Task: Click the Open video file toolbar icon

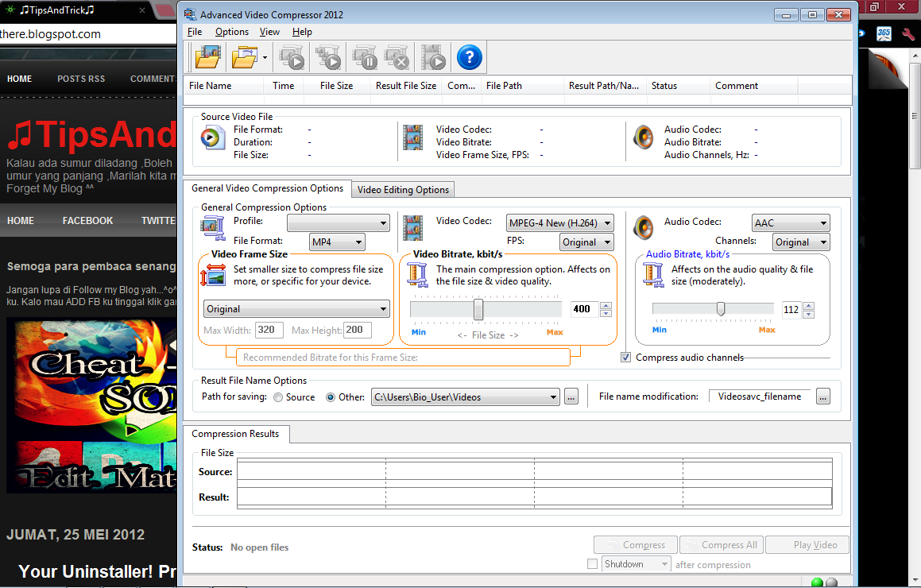Action: click(208, 57)
